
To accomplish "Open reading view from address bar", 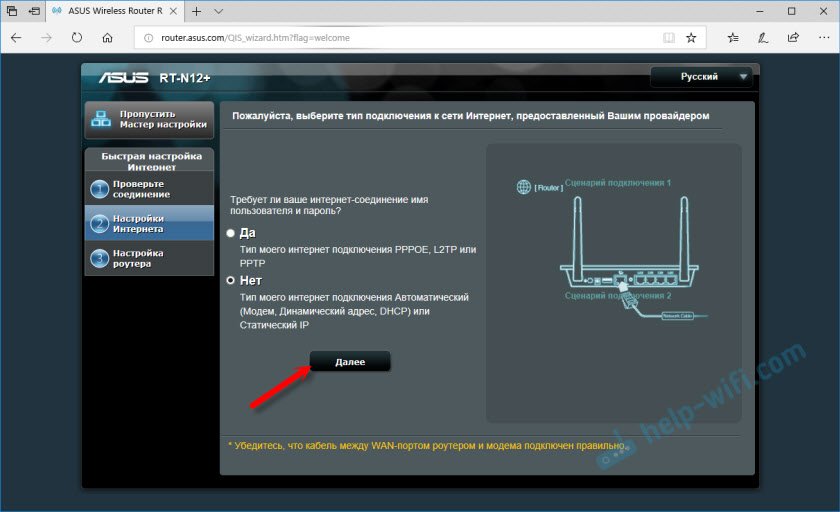I will 668,38.
